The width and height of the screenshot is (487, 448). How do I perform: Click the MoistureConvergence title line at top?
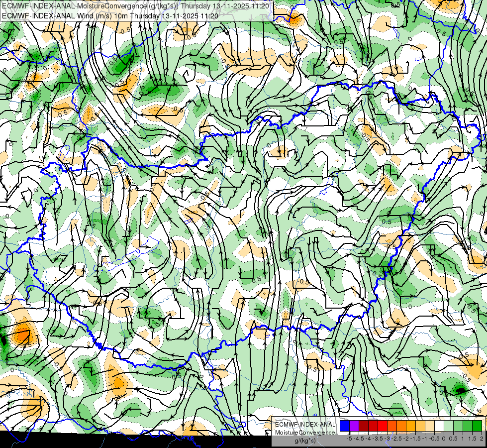coord(135,6)
